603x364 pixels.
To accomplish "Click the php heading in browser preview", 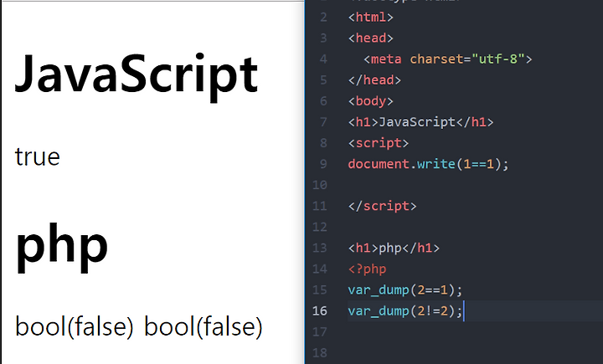I will [x=61, y=247].
